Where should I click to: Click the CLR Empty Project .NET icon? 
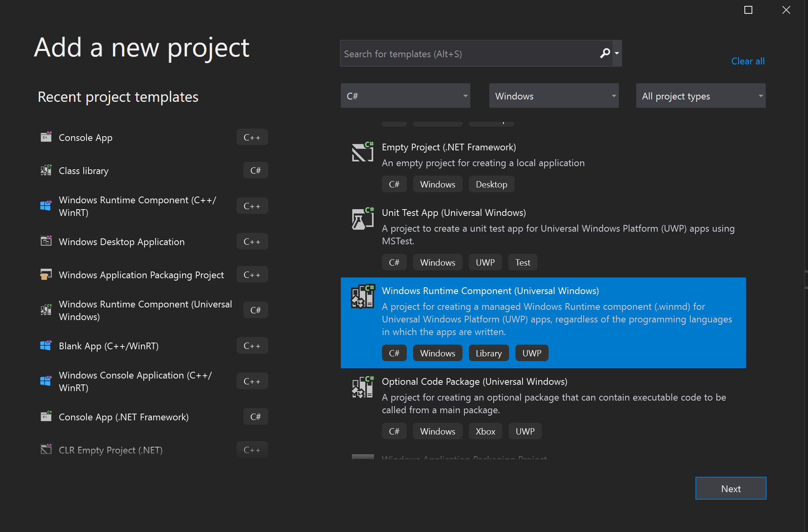point(46,450)
